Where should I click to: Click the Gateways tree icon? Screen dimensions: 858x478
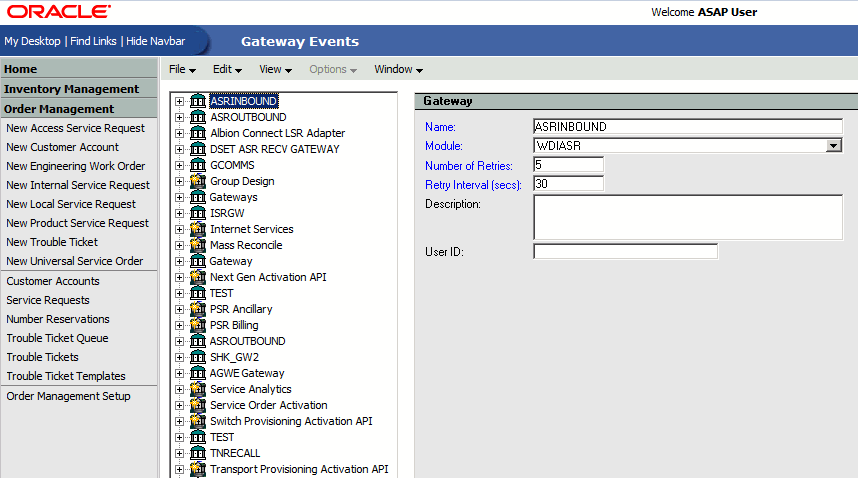198,197
